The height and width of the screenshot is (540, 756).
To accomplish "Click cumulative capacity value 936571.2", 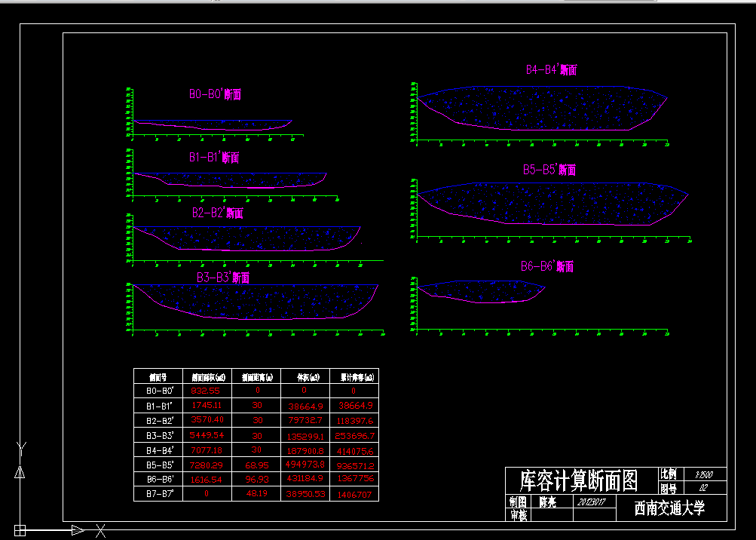I will [x=355, y=466].
